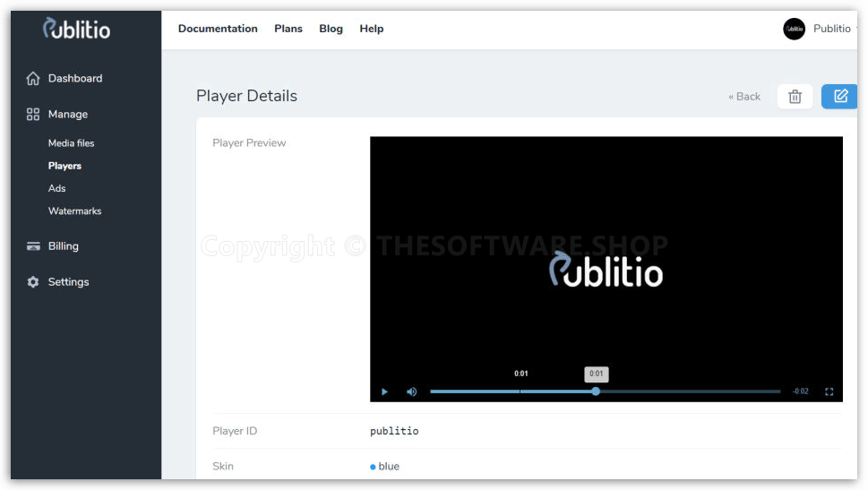
Task: Select the Players sidebar item
Action: [x=64, y=166]
